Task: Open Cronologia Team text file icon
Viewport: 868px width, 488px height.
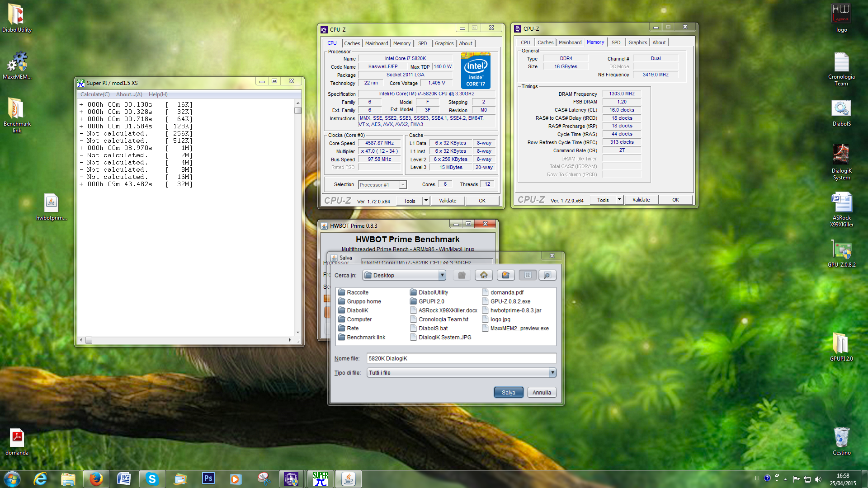Action: [841, 69]
